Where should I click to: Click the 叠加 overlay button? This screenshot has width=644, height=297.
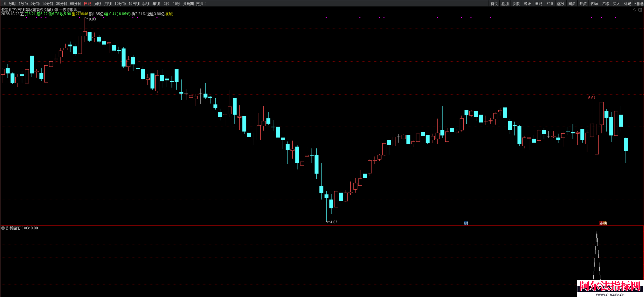[x=505, y=4]
